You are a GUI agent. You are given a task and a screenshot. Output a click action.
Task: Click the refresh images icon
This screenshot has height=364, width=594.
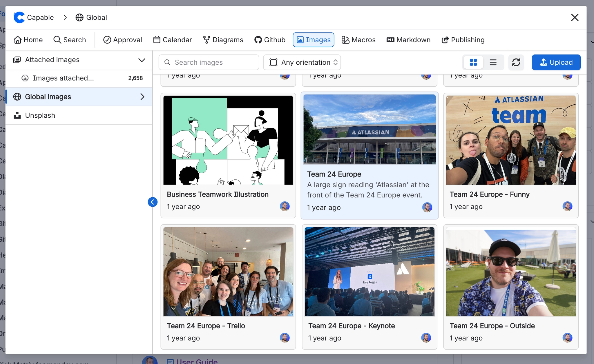(x=516, y=62)
